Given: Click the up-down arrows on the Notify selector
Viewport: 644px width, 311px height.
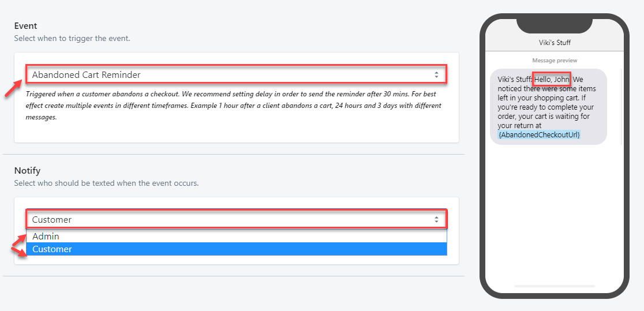Looking at the screenshot, I should tap(436, 220).
